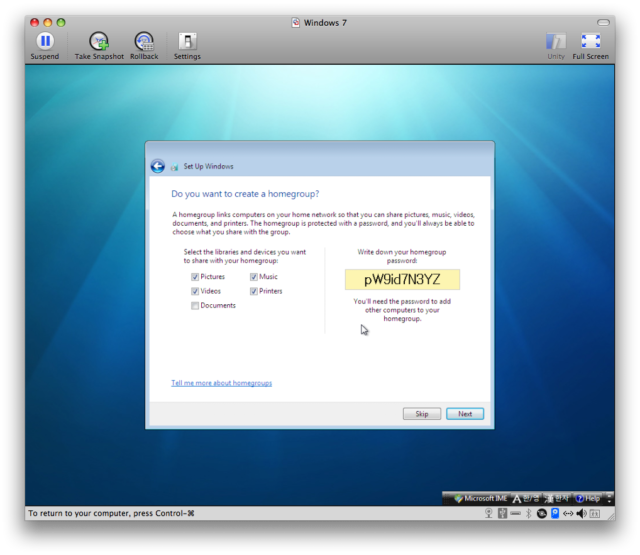Click 'To return to your computer' status text
The image size is (640, 555).
(111, 513)
